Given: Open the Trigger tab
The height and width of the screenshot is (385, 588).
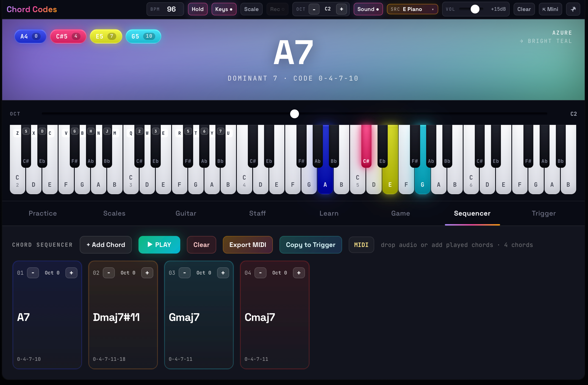Looking at the screenshot, I should [544, 213].
